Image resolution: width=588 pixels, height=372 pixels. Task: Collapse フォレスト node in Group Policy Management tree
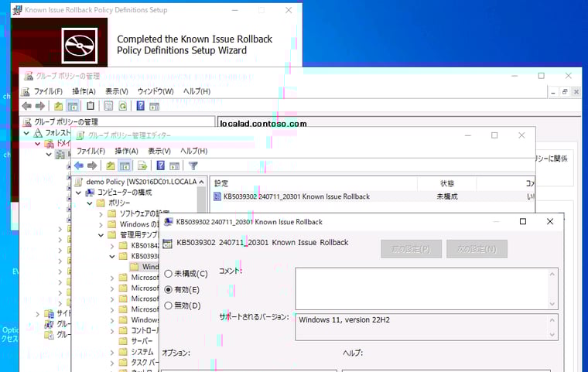tap(26, 133)
